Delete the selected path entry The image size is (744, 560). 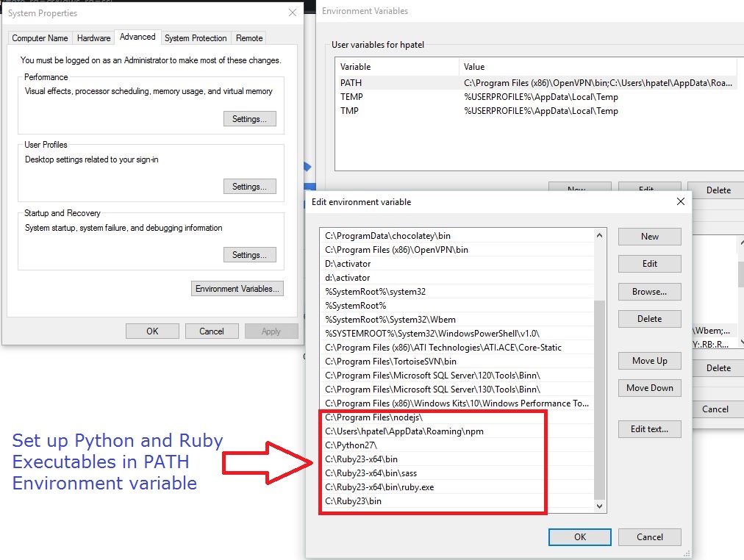pos(649,318)
